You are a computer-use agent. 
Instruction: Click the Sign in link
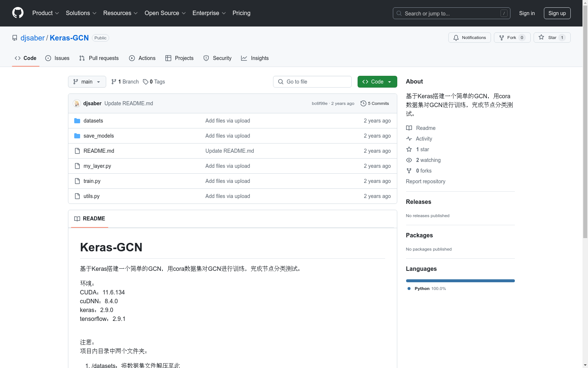pos(527,13)
